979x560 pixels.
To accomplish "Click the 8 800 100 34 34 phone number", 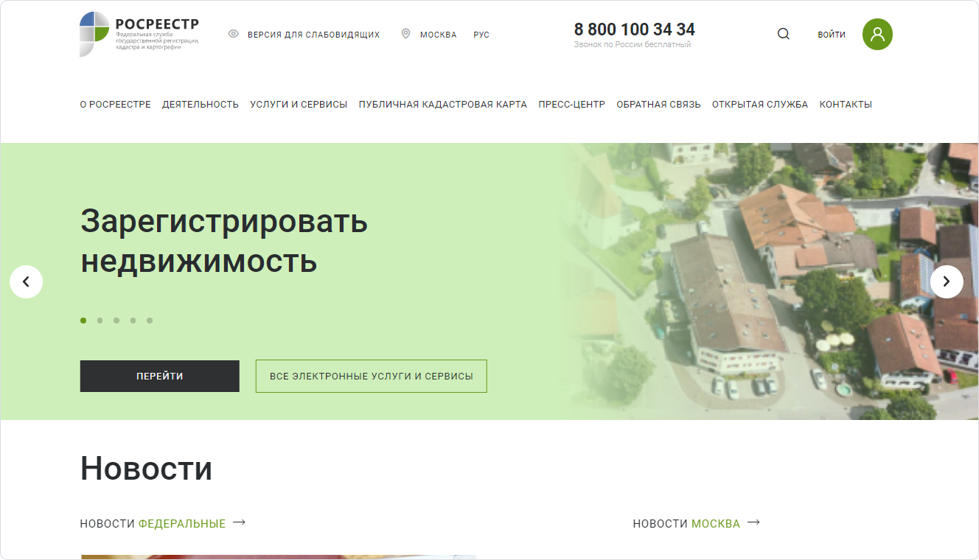I will (x=634, y=29).
